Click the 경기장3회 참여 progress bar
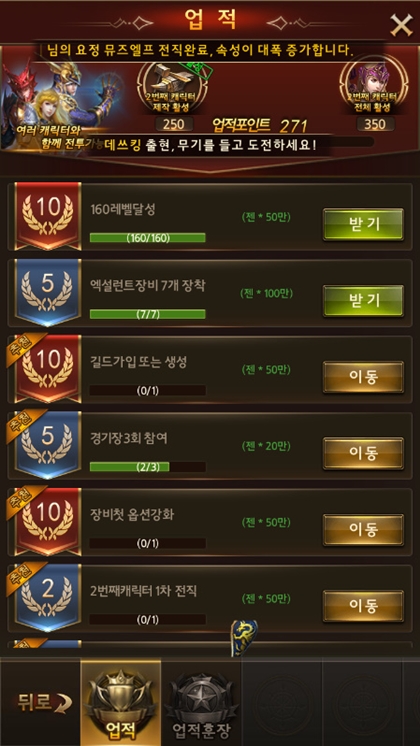This screenshot has width=420, height=746. tap(147, 467)
